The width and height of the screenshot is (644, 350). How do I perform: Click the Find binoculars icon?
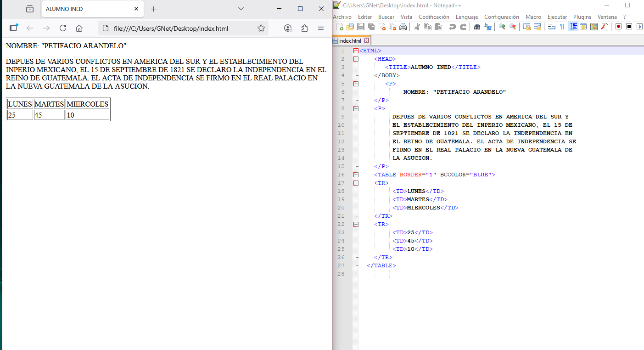(477, 27)
